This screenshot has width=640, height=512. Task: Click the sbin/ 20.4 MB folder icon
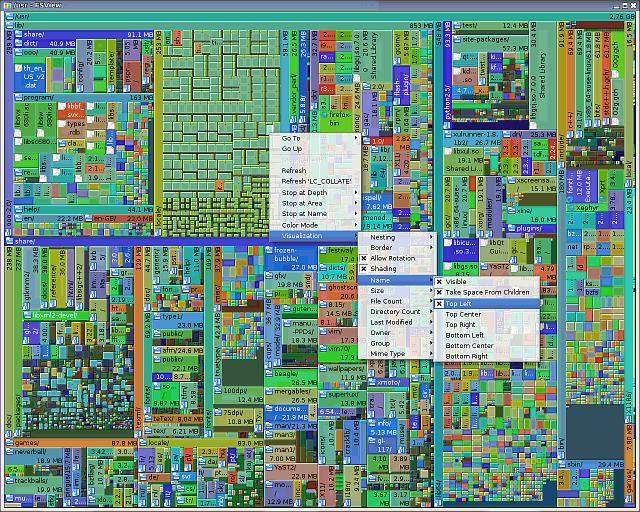[x=561, y=464]
